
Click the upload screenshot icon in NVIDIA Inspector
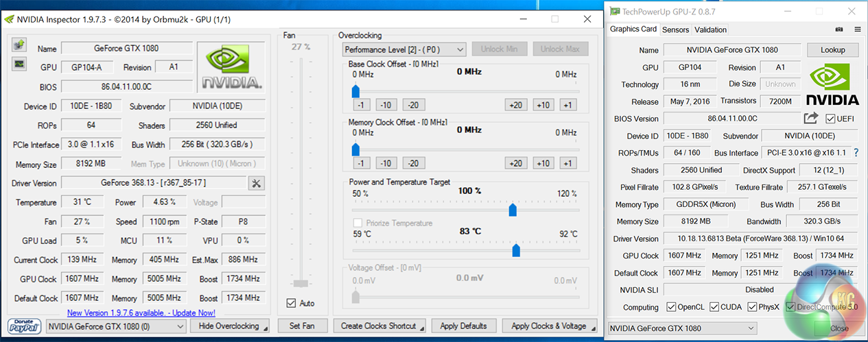click(19, 46)
